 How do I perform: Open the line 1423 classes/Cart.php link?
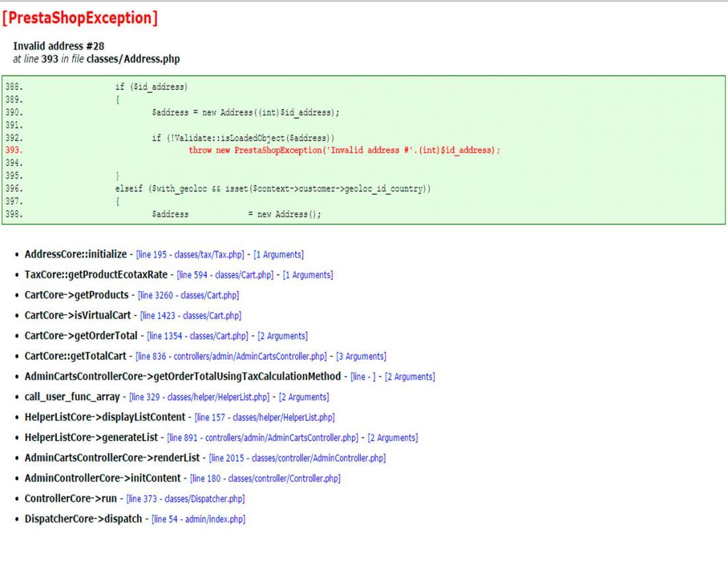tap(191, 316)
